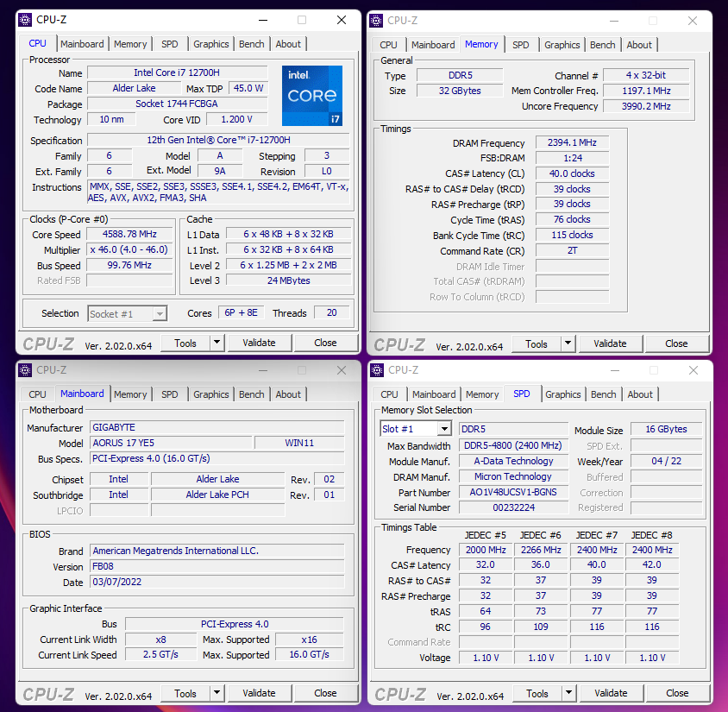Open the Socket #1 selection dropdown

tap(160, 314)
